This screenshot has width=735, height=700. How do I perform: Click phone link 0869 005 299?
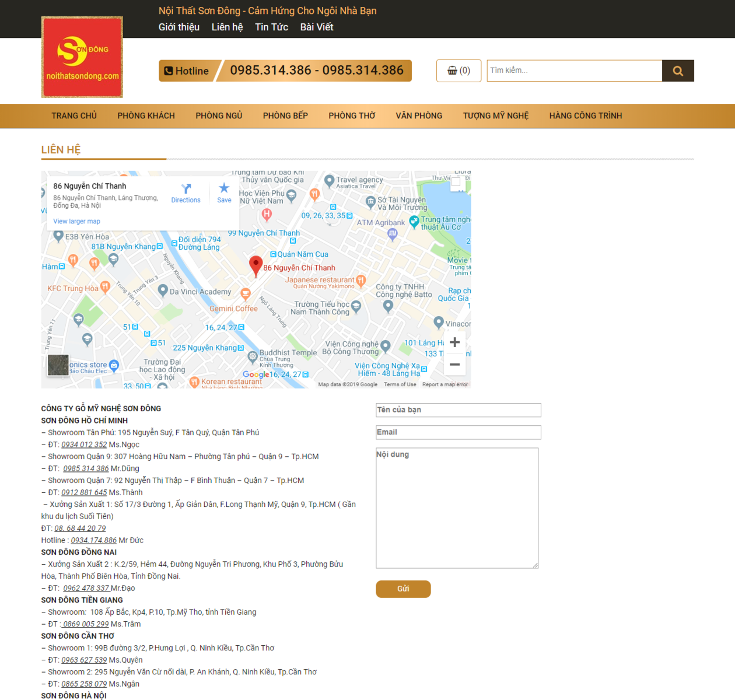pyautogui.click(x=85, y=624)
